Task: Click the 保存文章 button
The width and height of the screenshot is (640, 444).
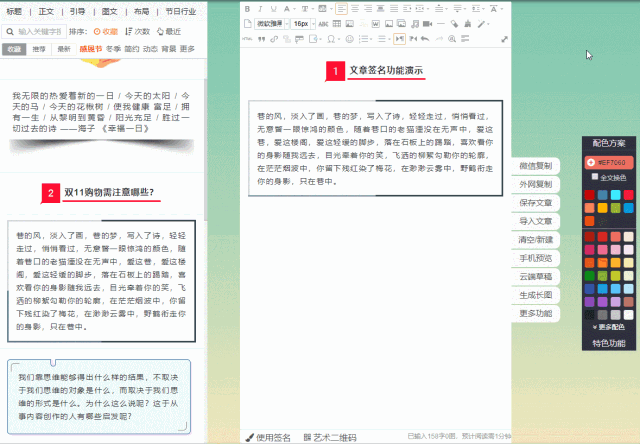Action: [x=536, y=203]
